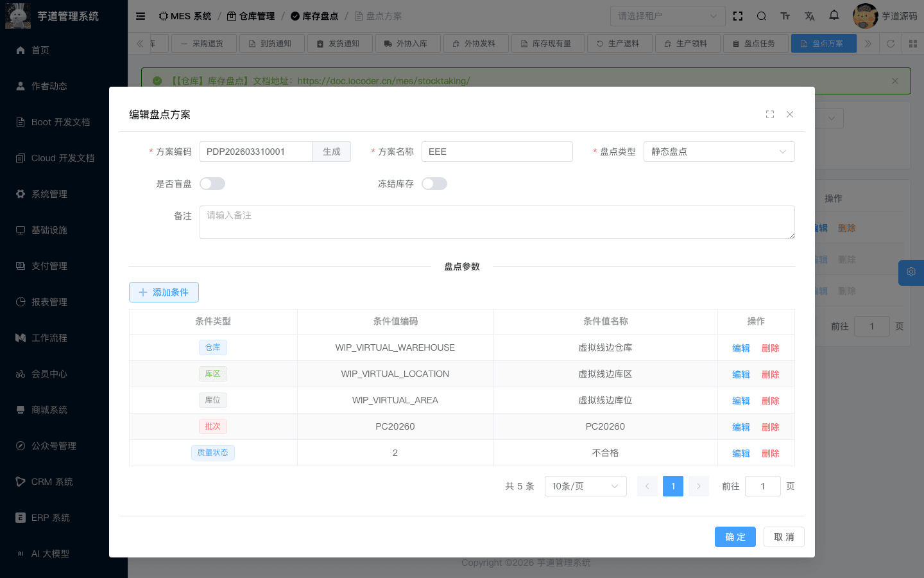Enable the 是否盲盘 switch
This screenshot has width=924, height=578.
pos(212,183)
